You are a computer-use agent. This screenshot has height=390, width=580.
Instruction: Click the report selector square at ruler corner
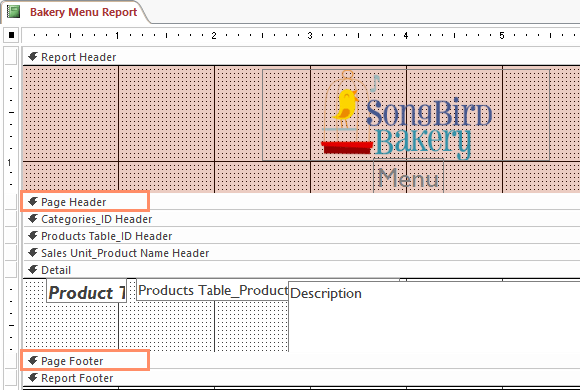(11, 35)
